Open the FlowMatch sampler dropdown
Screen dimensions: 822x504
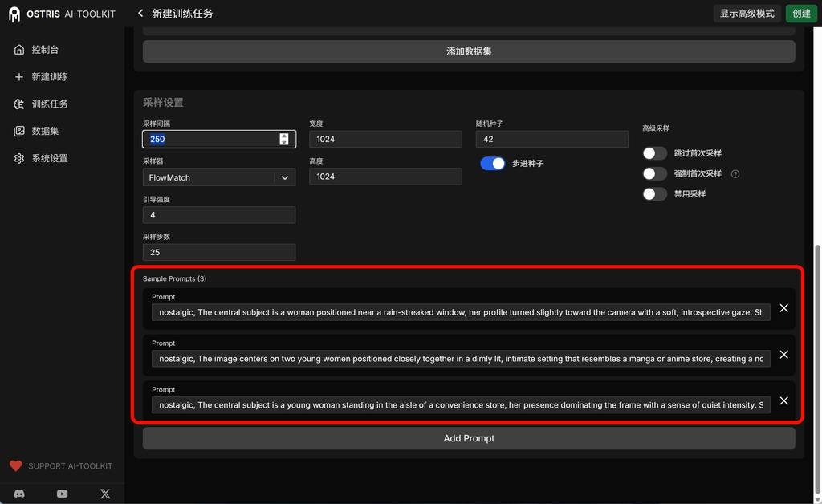(218, 177)
